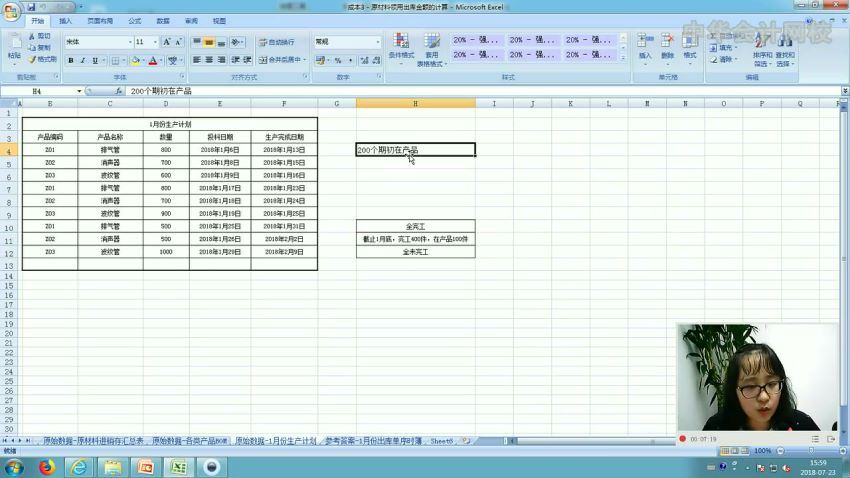Select column H header
850x478 pixels.
point(415,103)
